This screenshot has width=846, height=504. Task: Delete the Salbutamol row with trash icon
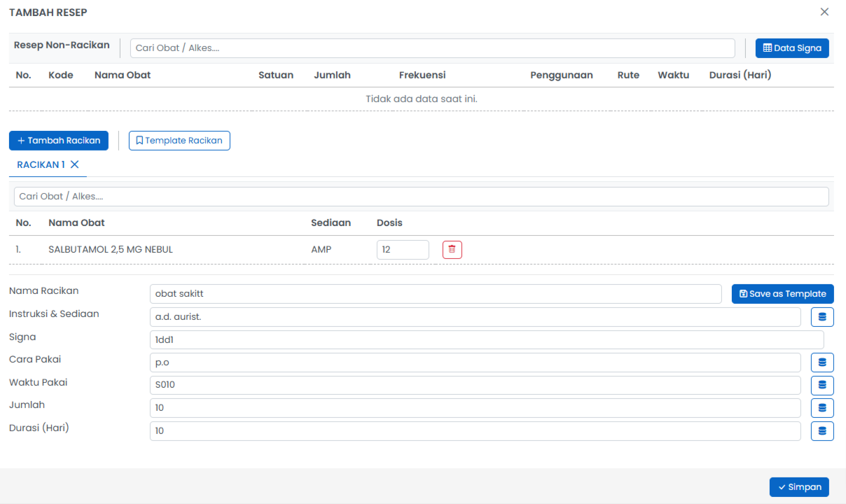click(452, 250)
